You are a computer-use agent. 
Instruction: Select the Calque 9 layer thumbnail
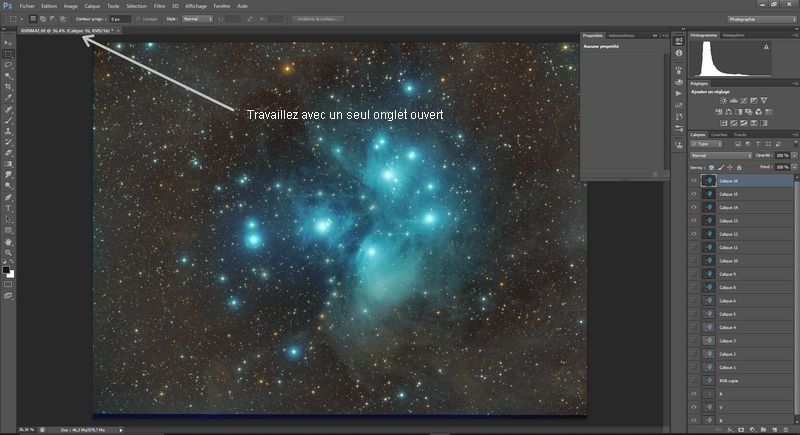pos(708,274)
